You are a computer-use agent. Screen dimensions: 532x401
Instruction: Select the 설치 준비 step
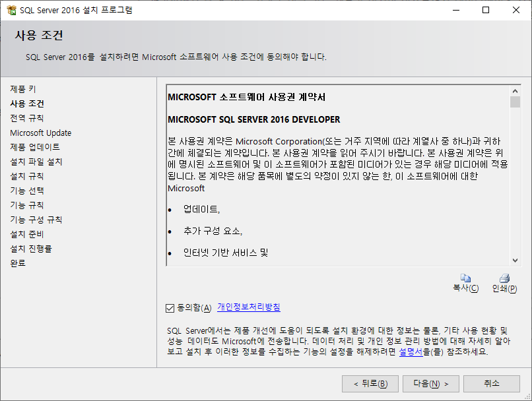27,234
